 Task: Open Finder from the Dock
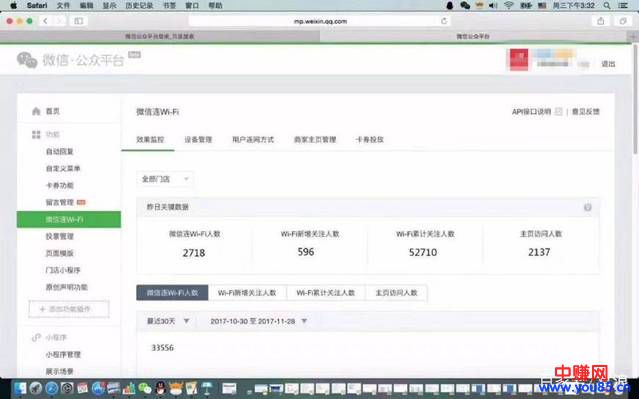point(19,388)
